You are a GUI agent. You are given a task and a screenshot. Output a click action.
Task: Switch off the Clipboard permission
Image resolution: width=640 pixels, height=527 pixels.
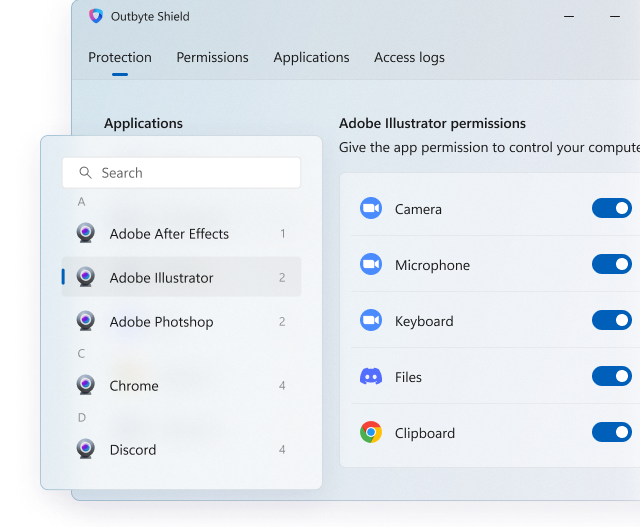(x=612, y=432)
